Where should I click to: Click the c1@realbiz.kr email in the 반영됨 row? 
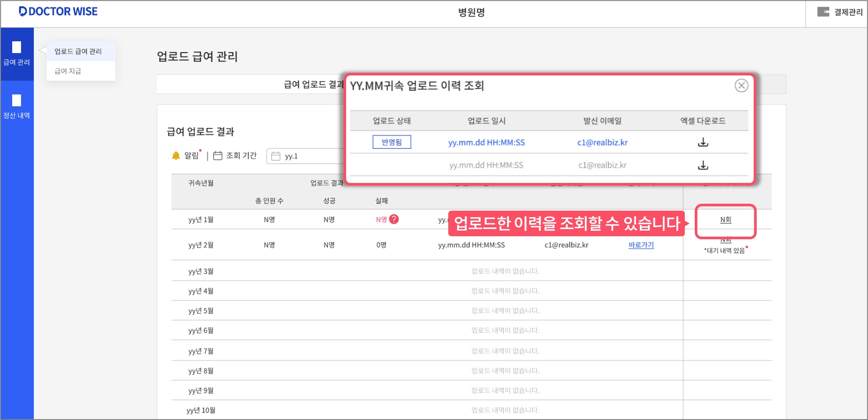point(602,142)
